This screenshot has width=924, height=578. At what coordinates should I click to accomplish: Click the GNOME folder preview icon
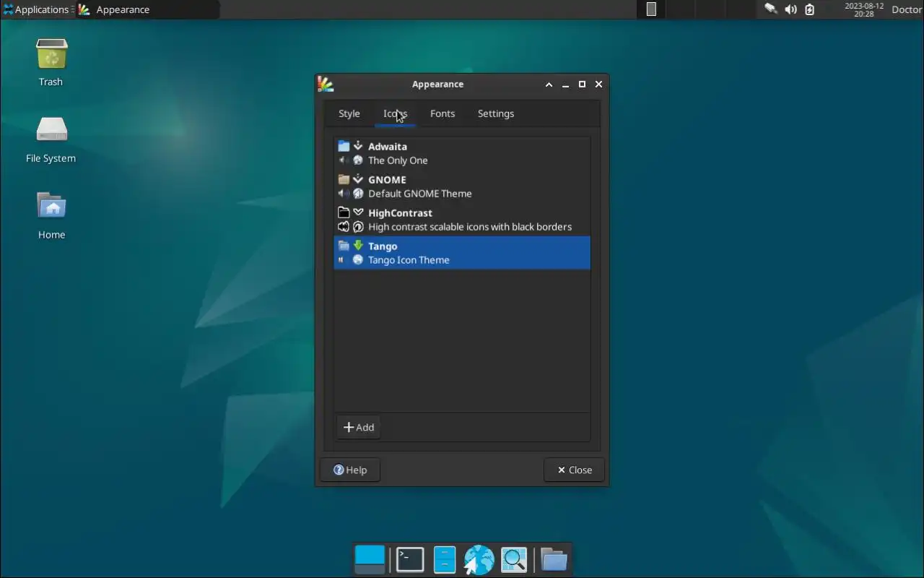(344, 179)
